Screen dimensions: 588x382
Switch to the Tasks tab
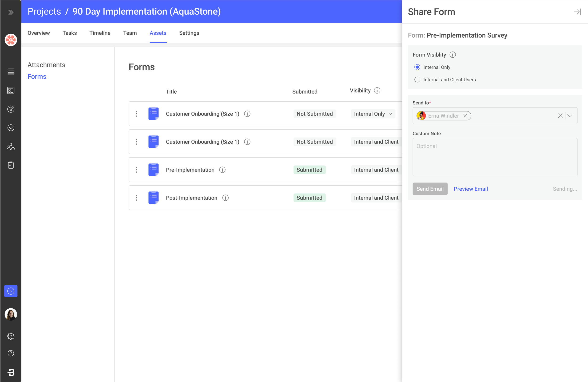click(x=70, y=33)
